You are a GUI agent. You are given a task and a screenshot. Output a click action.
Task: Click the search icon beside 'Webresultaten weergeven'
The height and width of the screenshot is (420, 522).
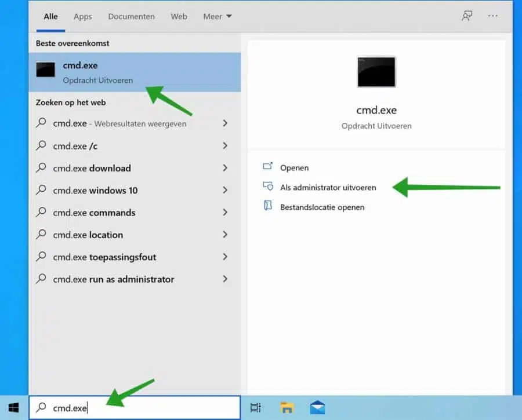point(41,123)
